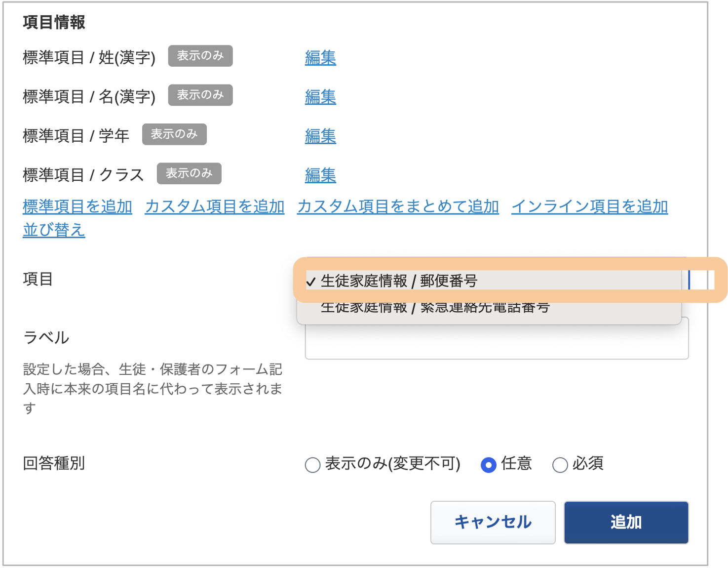Image resolution: width=728 pixels, height=568 pixels.
Task: Click the 項目情報 heading
Action: point(54,22)
